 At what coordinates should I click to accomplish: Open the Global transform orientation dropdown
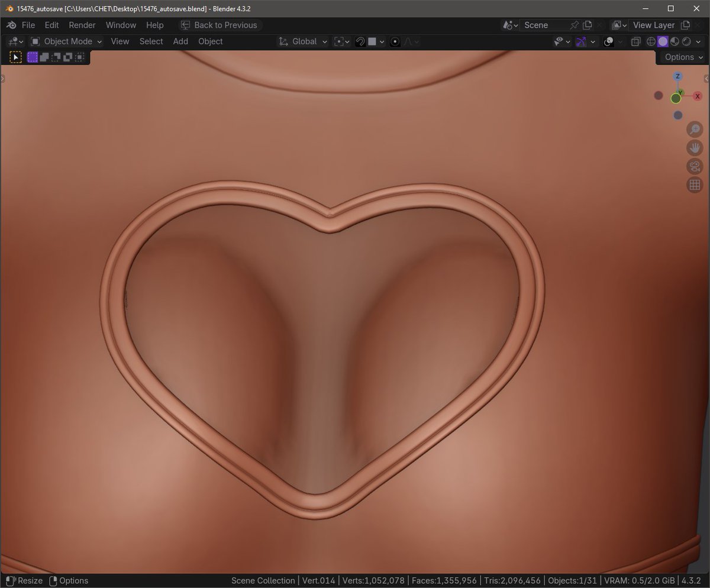pos(303,41)
